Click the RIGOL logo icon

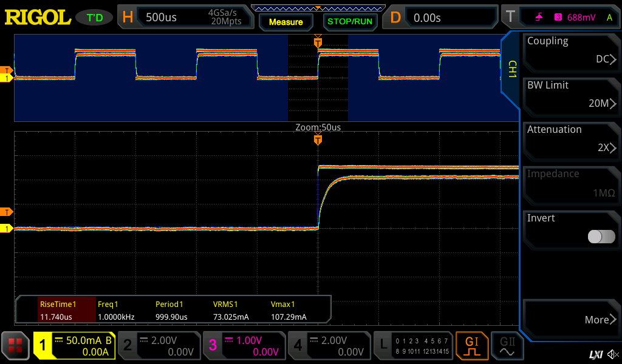(38, 18)
